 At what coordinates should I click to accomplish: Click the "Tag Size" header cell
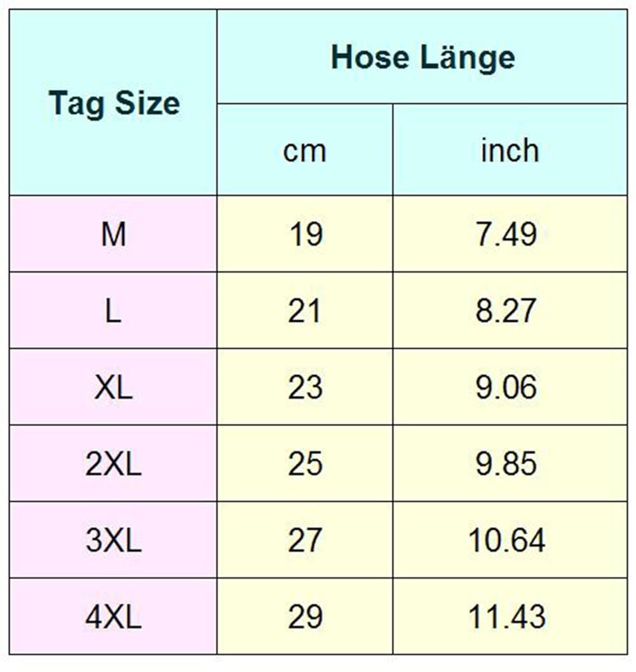click(x=114, y=103)
